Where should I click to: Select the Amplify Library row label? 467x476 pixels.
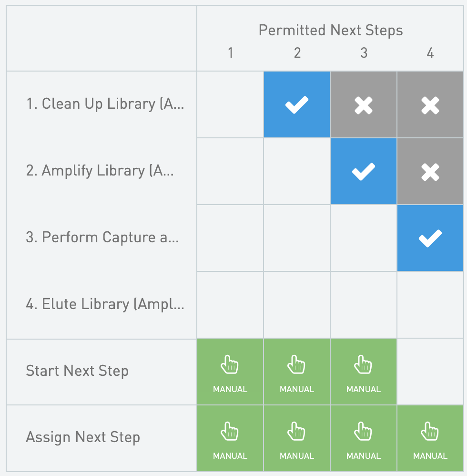tap(100, 171)
